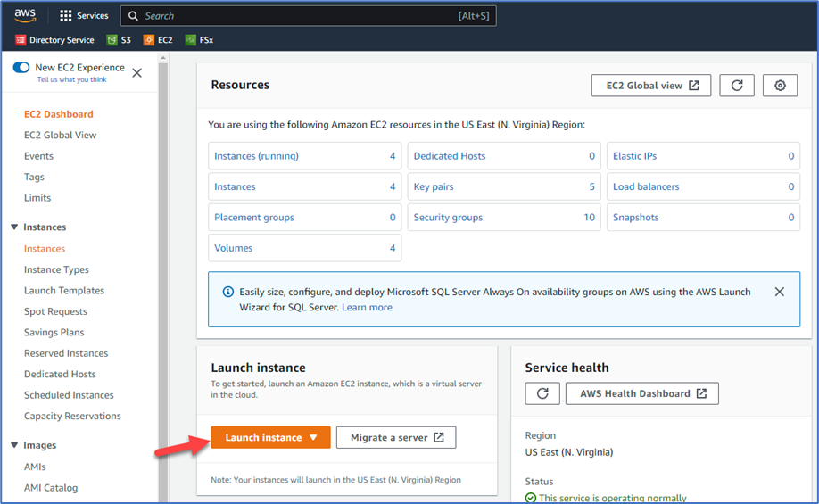Toggle the New EC2 Experience switch
The image size is (819, 504).
click(21, 68)
